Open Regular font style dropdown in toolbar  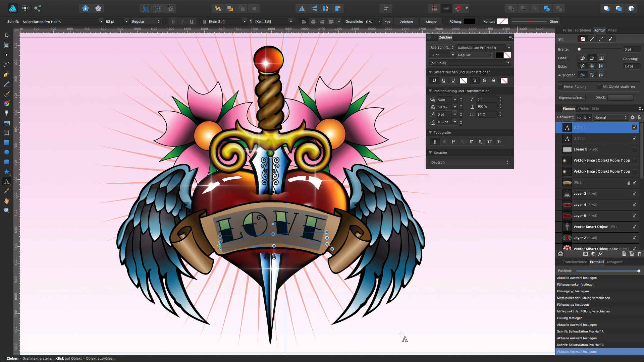click(x=146, y=21)
